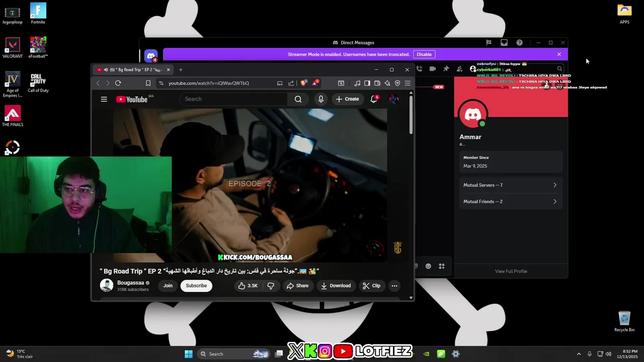Show pinned messages in Discord
644x362 pixels.
pyautogui.click(x=446, y=69)
